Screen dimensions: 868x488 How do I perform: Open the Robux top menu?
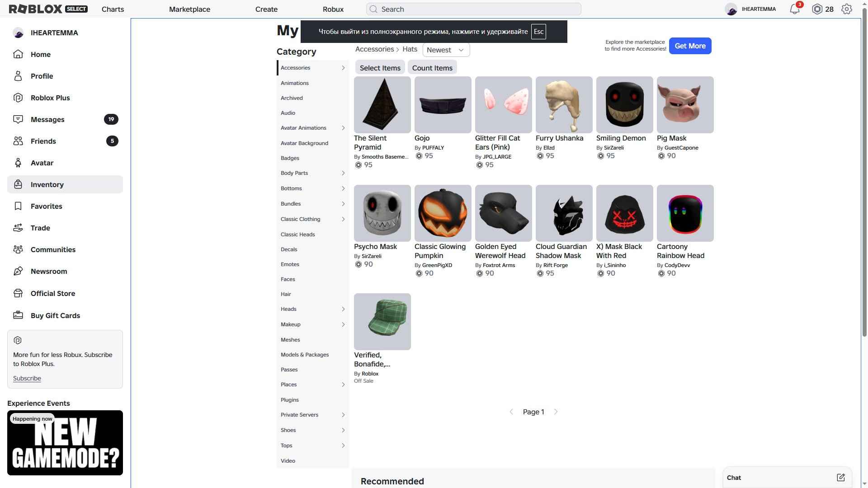[x=333, y=9]
